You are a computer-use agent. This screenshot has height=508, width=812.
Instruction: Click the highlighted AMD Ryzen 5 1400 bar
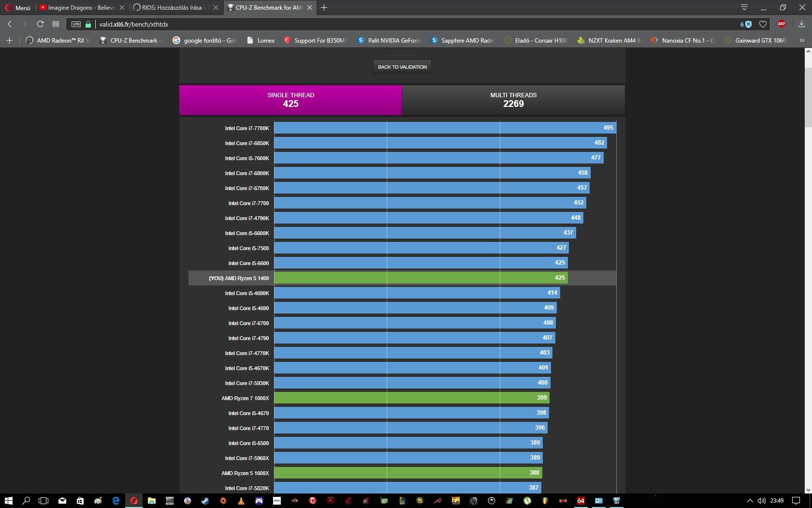[x=421, y=278]
